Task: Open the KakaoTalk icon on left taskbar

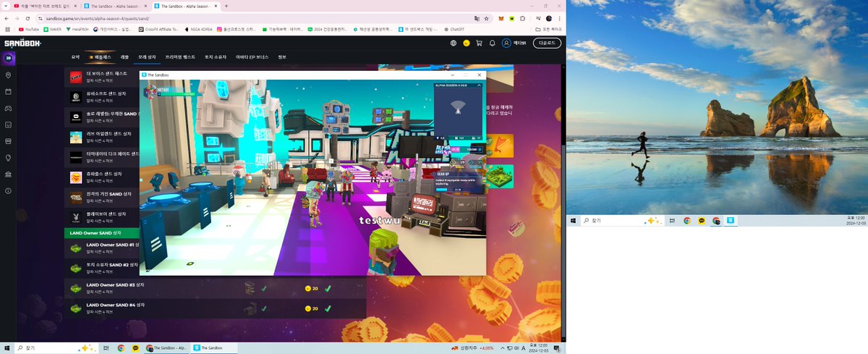Action: coord(135,348)
